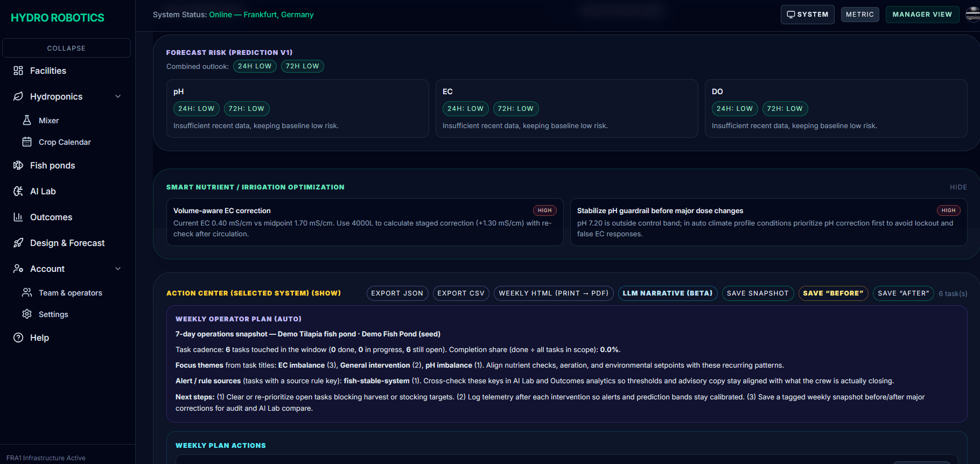
Task: Click the EXPORT JSON button
Action: (x=397, y=293)
